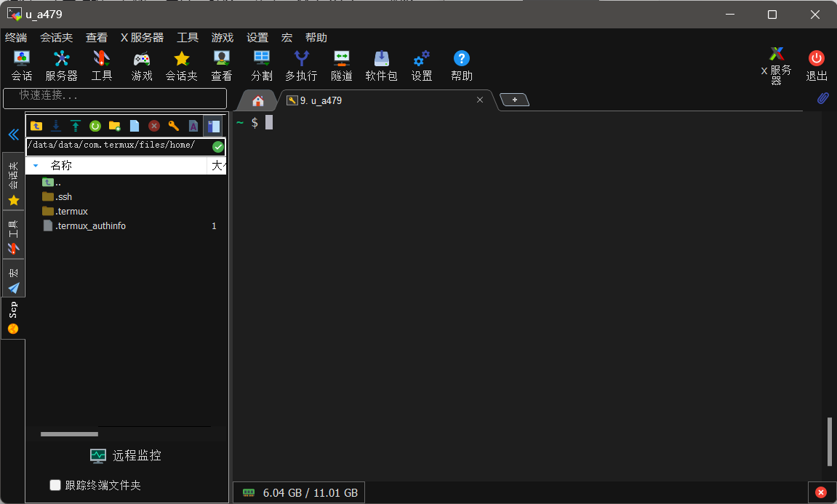Click the upload to current folder icon
The width and height of the screenshot is (837, 504).
point(75,126)
